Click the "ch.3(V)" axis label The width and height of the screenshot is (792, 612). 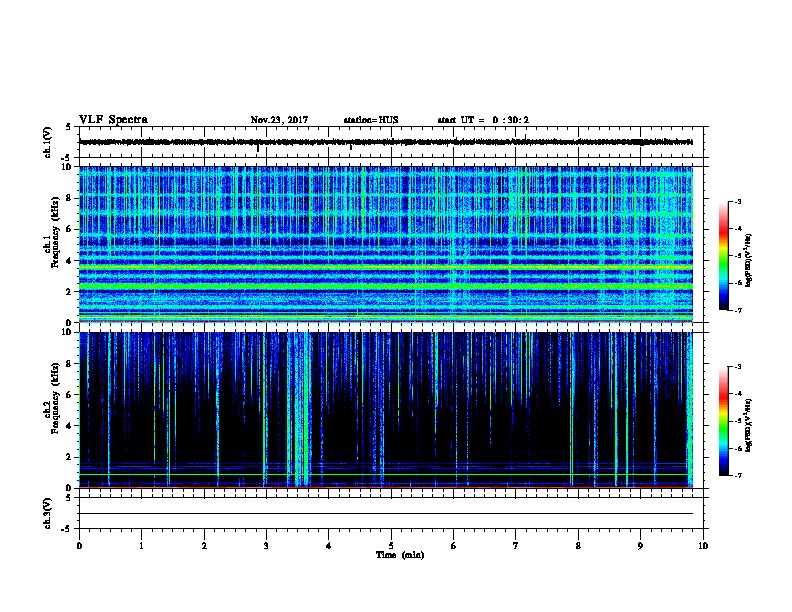[48, 513]
